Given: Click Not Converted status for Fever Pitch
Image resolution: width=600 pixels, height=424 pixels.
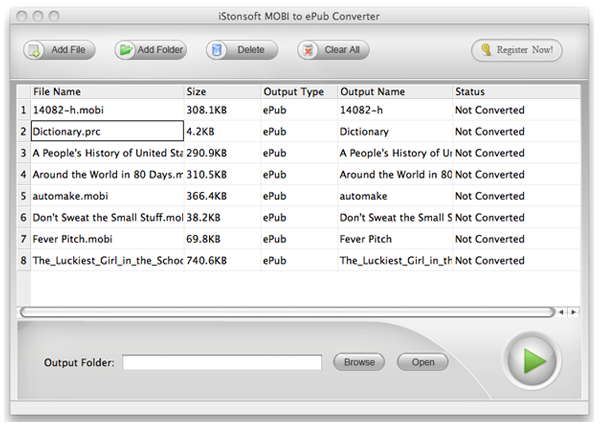Looking at the screenshot, I should pos(517,239).
